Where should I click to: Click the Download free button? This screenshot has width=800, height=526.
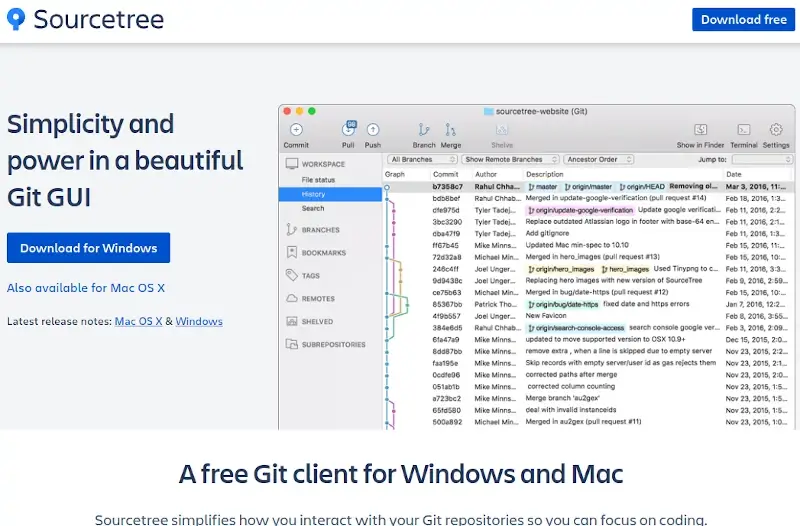(743, 19)
